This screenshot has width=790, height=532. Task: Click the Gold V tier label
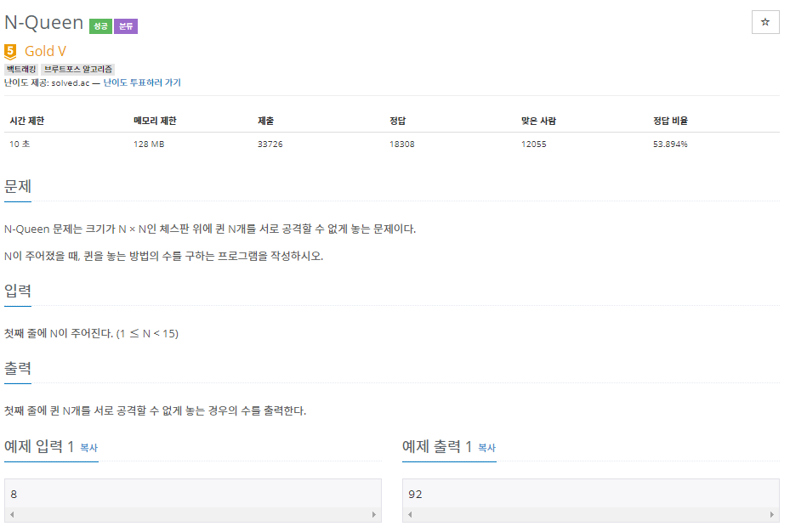pyautogui.click(x=45, y=51)
